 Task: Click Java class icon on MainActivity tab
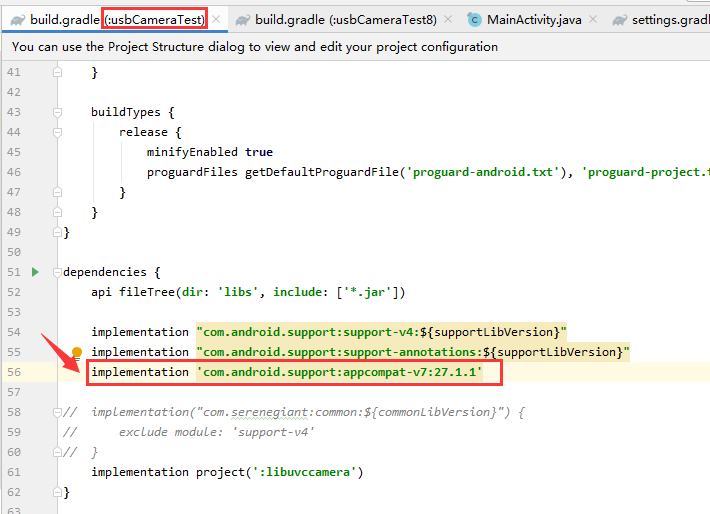[x=474, y=20]
